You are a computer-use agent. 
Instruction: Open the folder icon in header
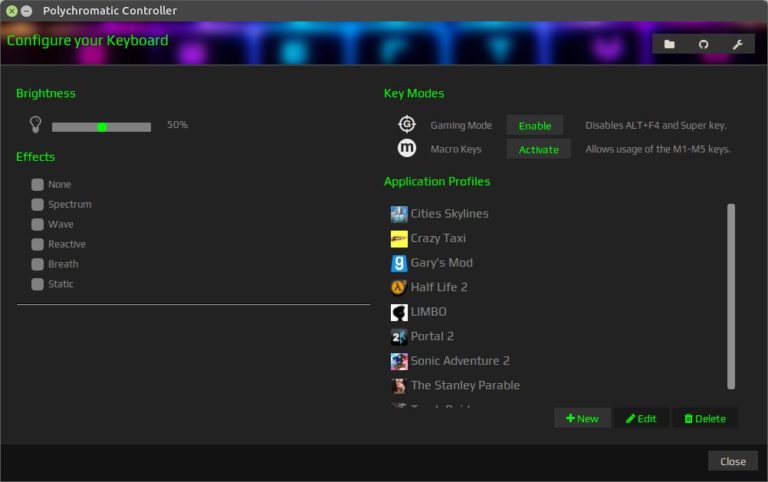pyautogui.click(x=669, y=45)
